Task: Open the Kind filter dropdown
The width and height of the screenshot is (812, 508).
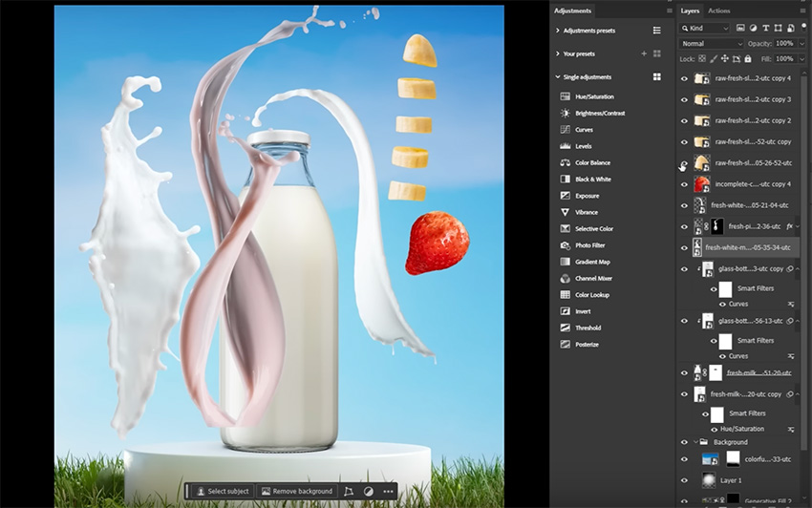Action: click(705, 28)
